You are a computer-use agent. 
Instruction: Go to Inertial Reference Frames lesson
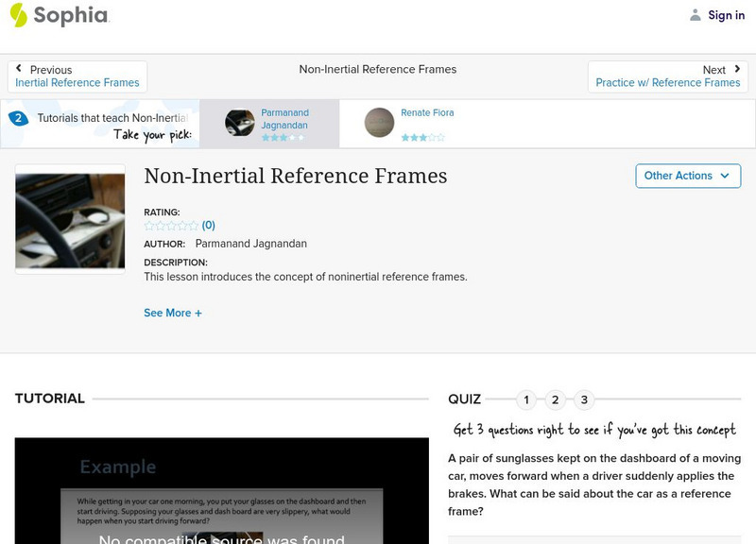pyautogui.click(x=76, y=81)
